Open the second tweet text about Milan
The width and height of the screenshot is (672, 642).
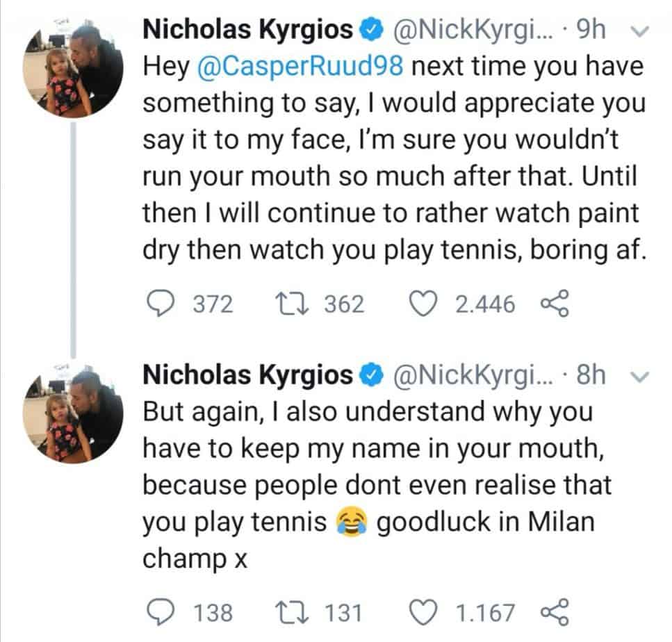pyautogui.click(x=377, y=485)
